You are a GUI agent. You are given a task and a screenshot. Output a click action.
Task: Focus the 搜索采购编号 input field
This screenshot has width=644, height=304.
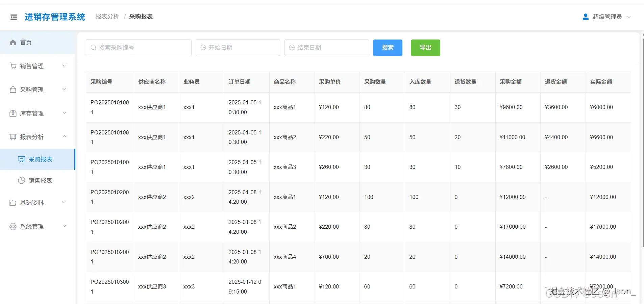[x=139, y=48]
